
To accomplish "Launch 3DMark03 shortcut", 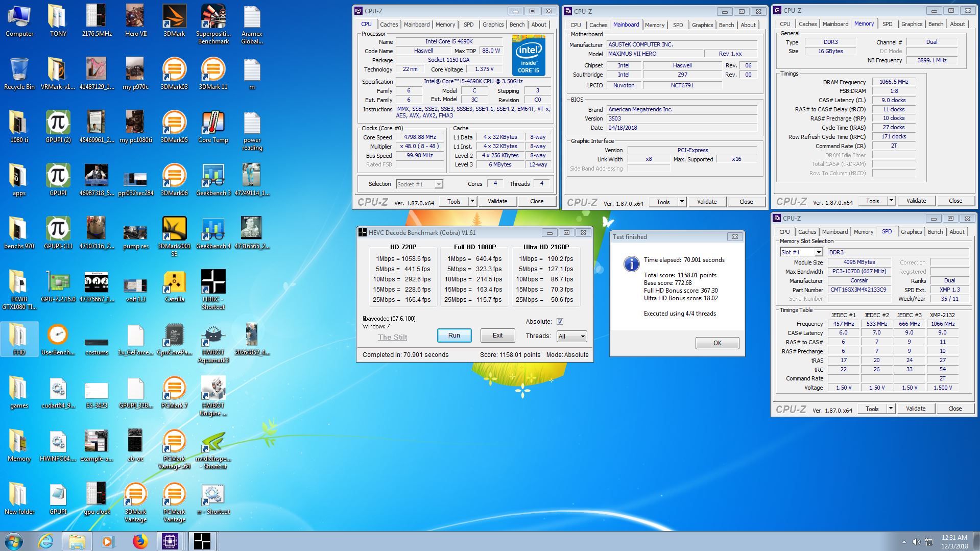I will pyautogui.click(x=174, y=75).
